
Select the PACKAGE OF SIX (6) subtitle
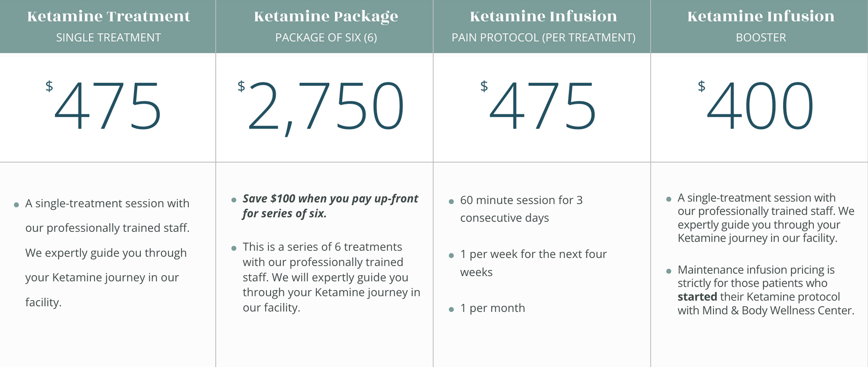(326, 38)
